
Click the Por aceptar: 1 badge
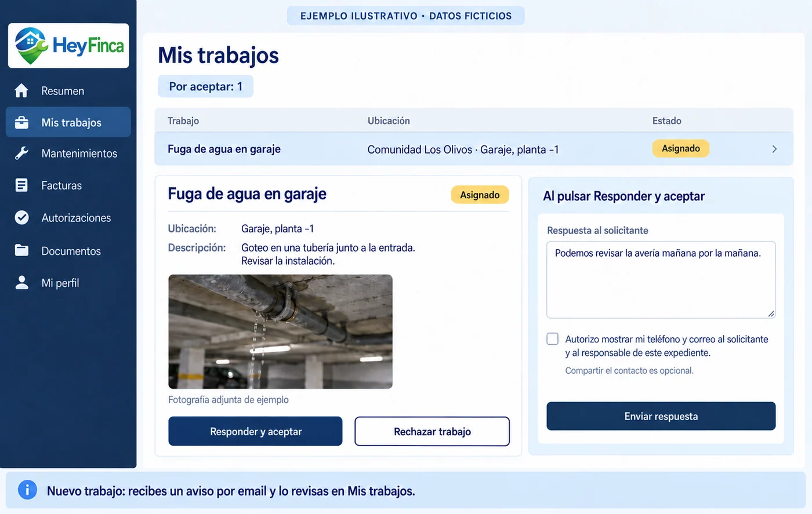point(206,86)
